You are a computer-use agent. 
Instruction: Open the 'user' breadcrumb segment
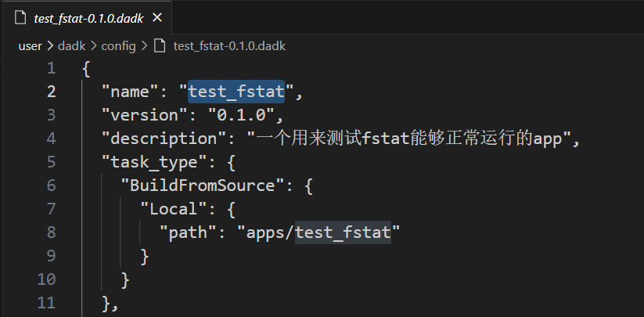pyautogui.click(x=30, y=46)
